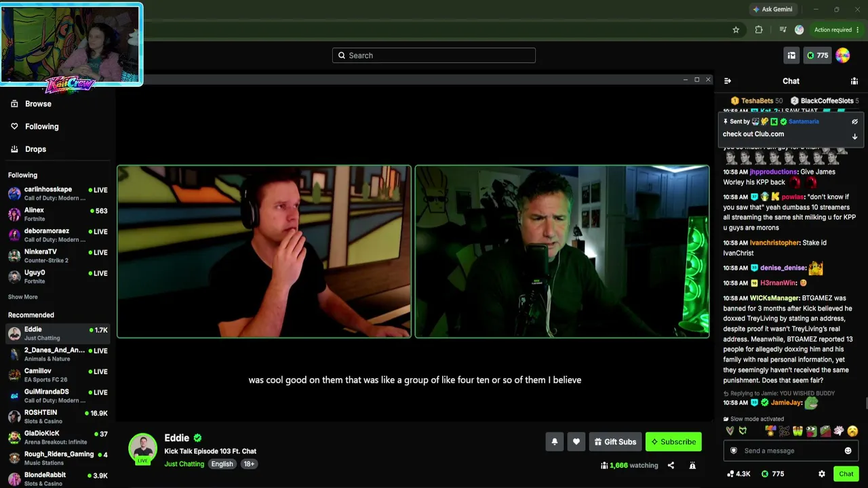The image size is (868, 488).
Task: Insert the green devil heart emote
Action: coord(743,431)
